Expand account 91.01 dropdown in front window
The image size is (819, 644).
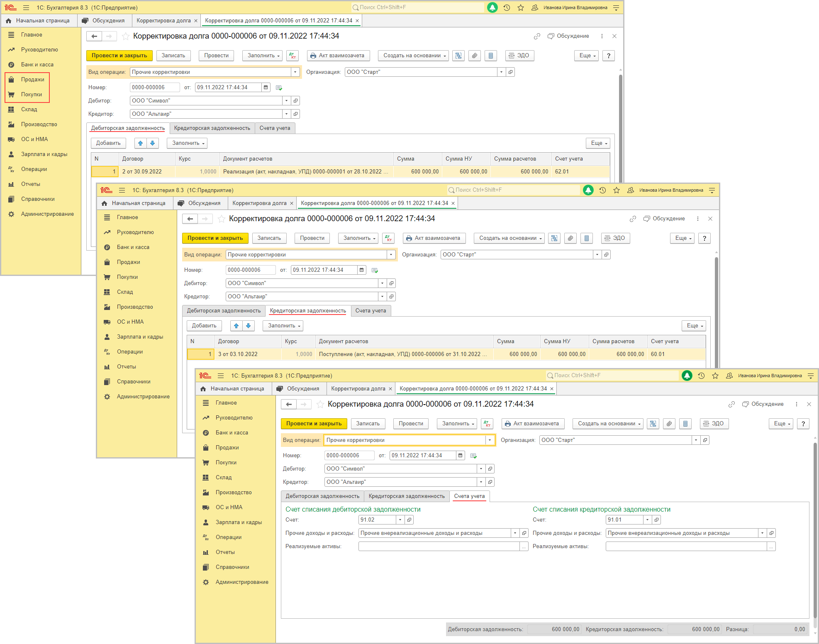coord(647,520)
